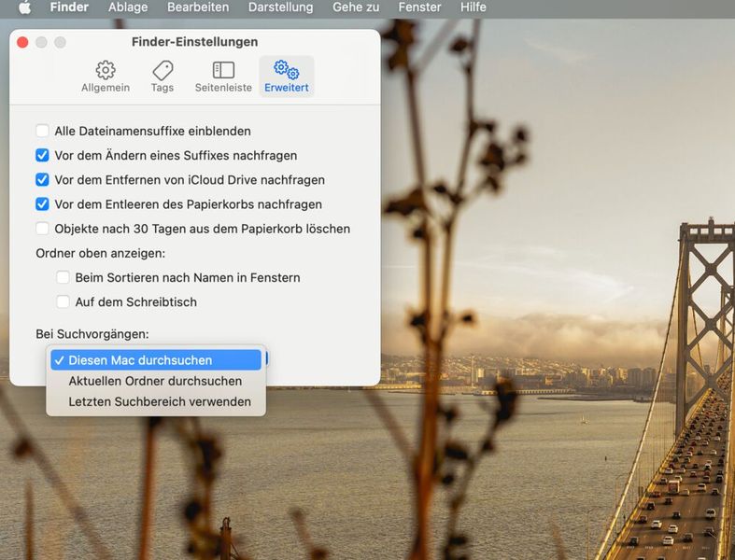Open the Ablage menu
This screenshot has height=560, width=735.
[128, 7]
